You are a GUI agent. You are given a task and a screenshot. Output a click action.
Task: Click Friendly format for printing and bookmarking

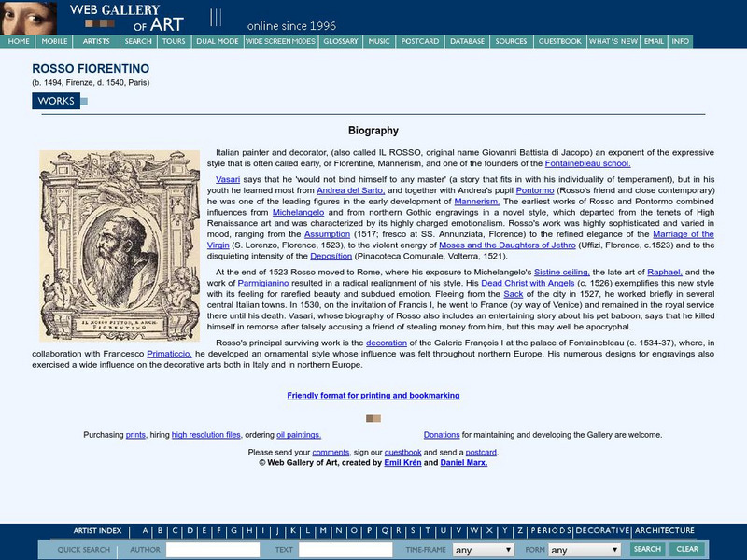pos(373,396)
